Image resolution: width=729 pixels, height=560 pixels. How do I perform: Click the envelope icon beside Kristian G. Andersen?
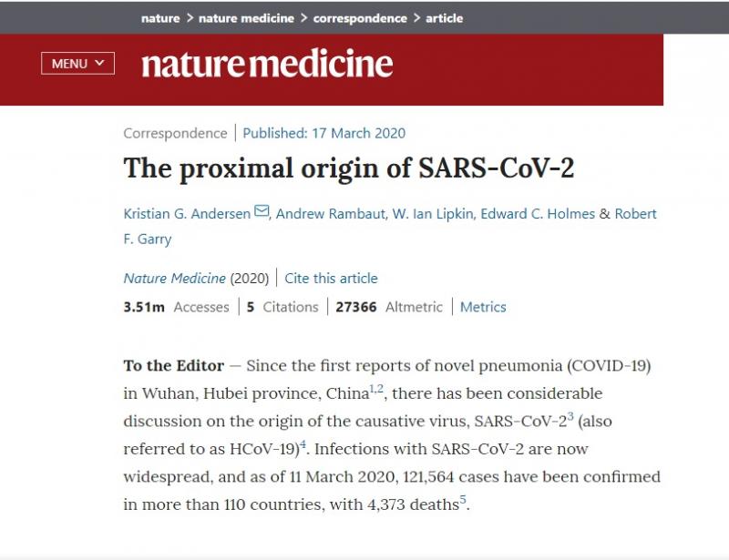(x=262, y=212)
